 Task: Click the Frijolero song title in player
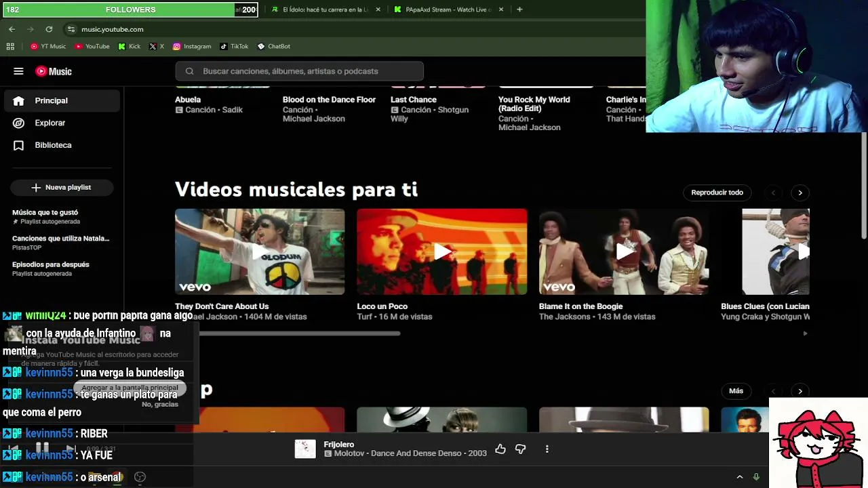(x=339, y=445)
